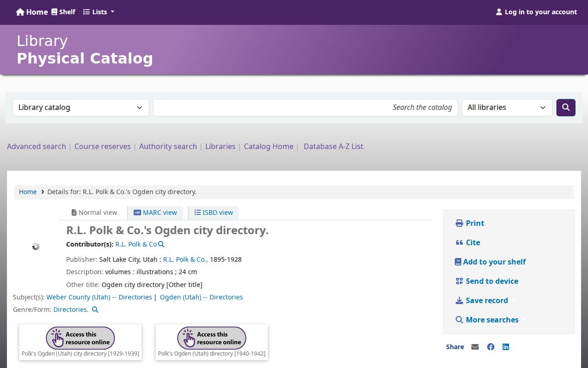Go to Catalog Home
This screenshot has width=588, height=368.
tap(269, 146)
